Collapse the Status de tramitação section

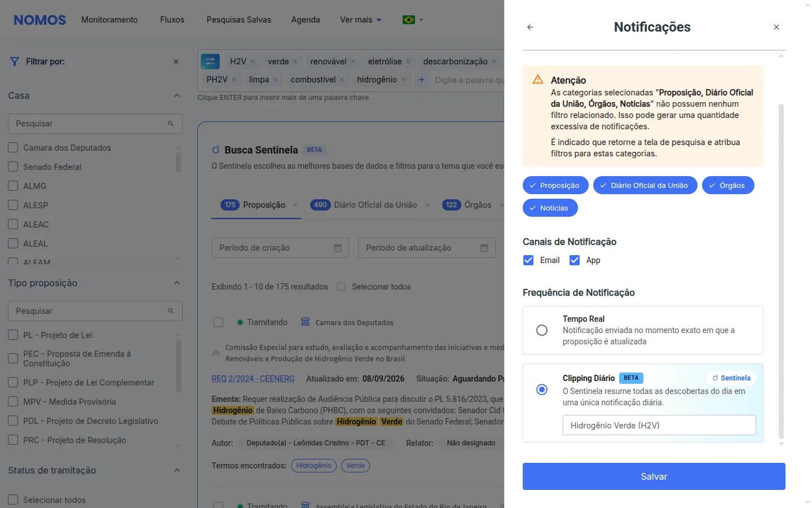click(177, 470)
